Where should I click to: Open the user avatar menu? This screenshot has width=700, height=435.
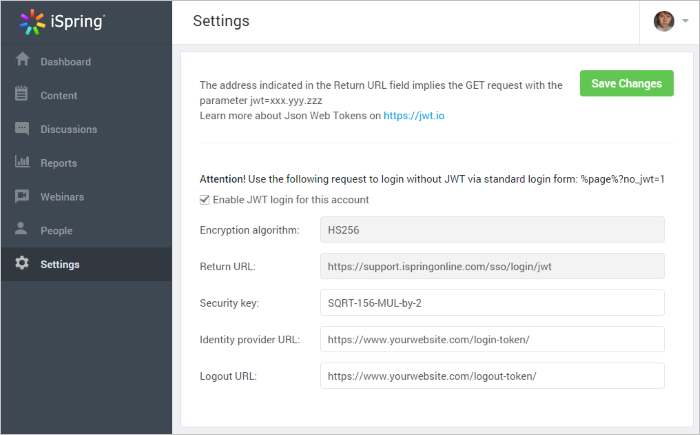(664, 21)
